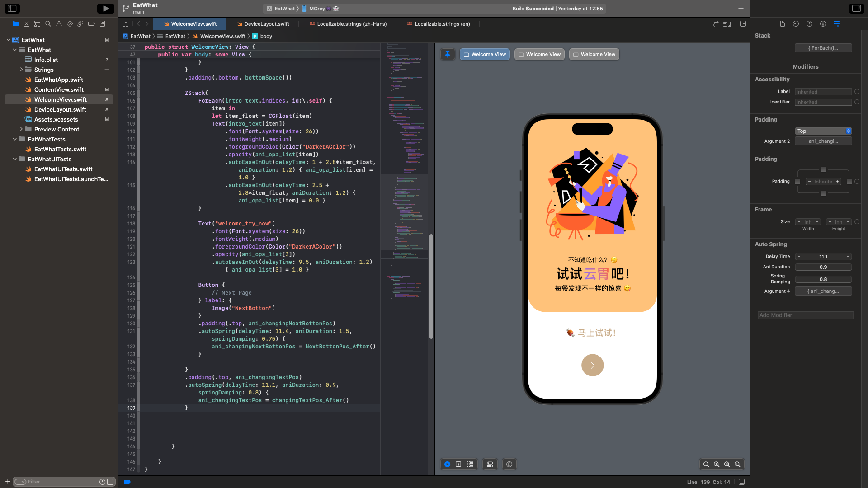Viewport: 868px width, 488px height.
Task: Click the Add Modifier button in Inspector
Action: coord(806,314)
